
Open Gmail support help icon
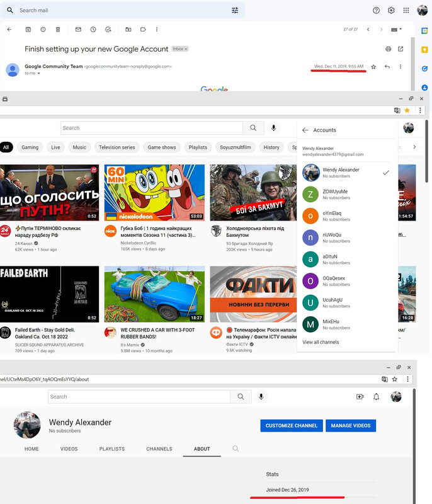point(376,10)
